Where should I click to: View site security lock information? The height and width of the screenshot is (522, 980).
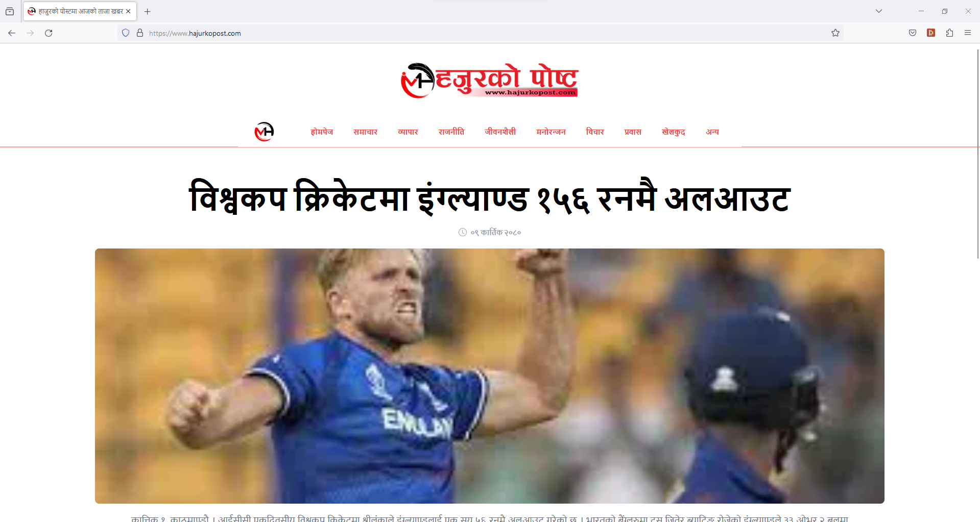pyautogui.click(x=140, y=33)
